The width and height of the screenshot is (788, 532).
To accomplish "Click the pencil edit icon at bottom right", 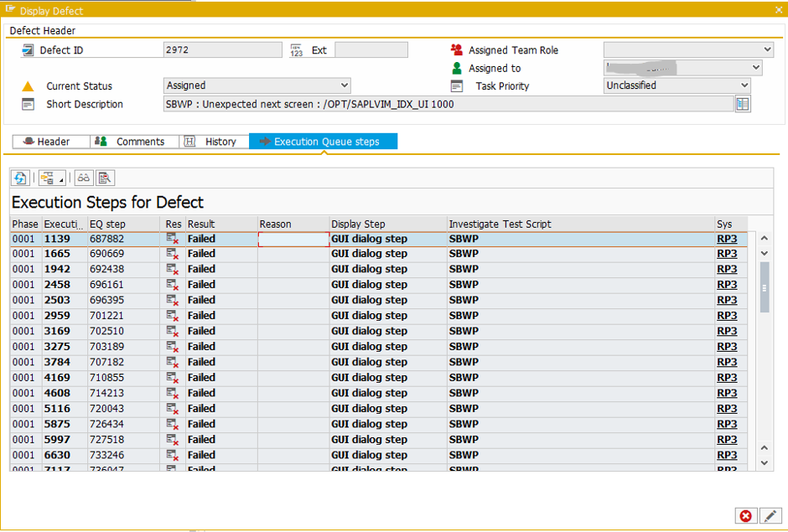I will pyautogui.click(x=770, y=515).
